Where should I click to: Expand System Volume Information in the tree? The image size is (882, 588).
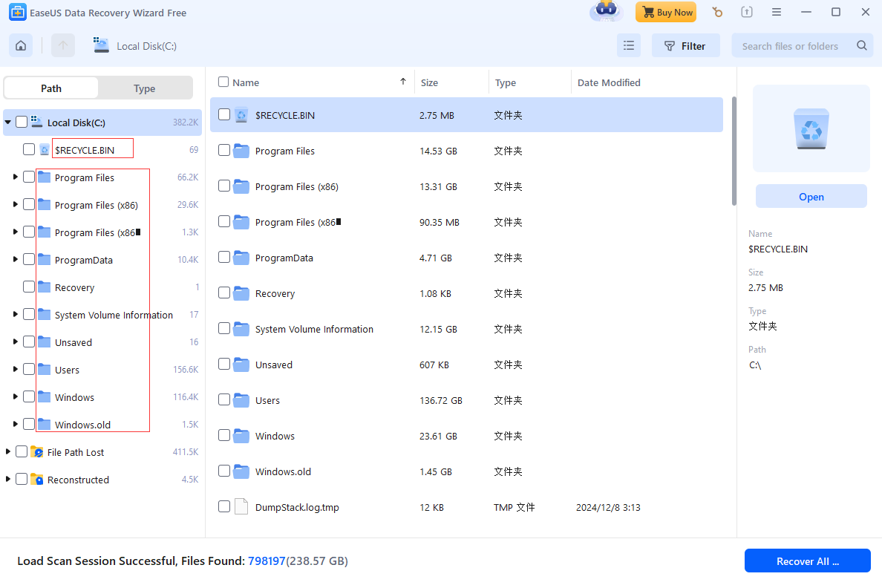(x=15, y=315)
